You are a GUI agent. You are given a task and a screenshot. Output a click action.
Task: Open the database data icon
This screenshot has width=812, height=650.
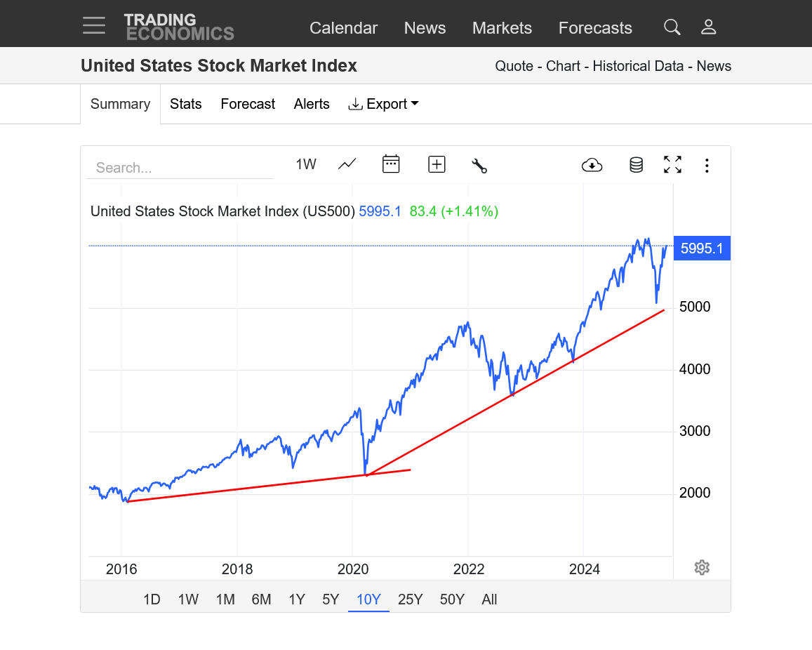tap(636, 165)
